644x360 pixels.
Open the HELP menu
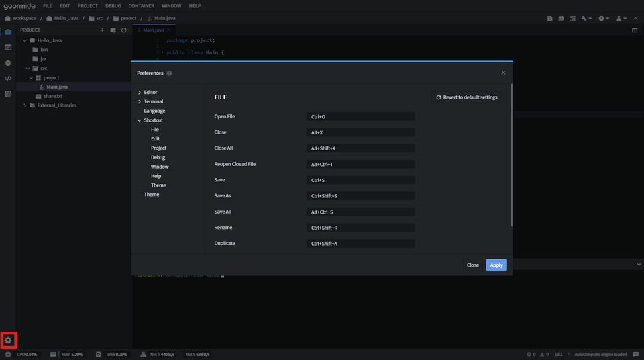tap(195, 6)
